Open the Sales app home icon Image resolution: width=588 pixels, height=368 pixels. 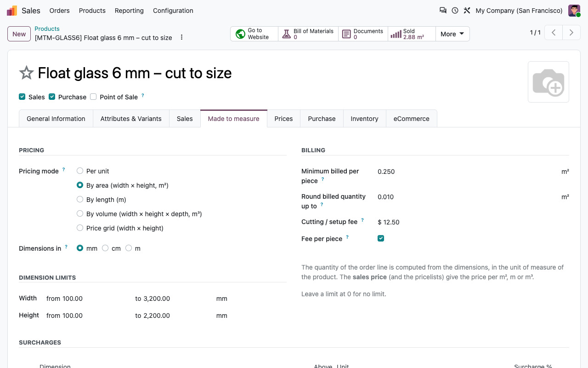[x=12, y=11]
